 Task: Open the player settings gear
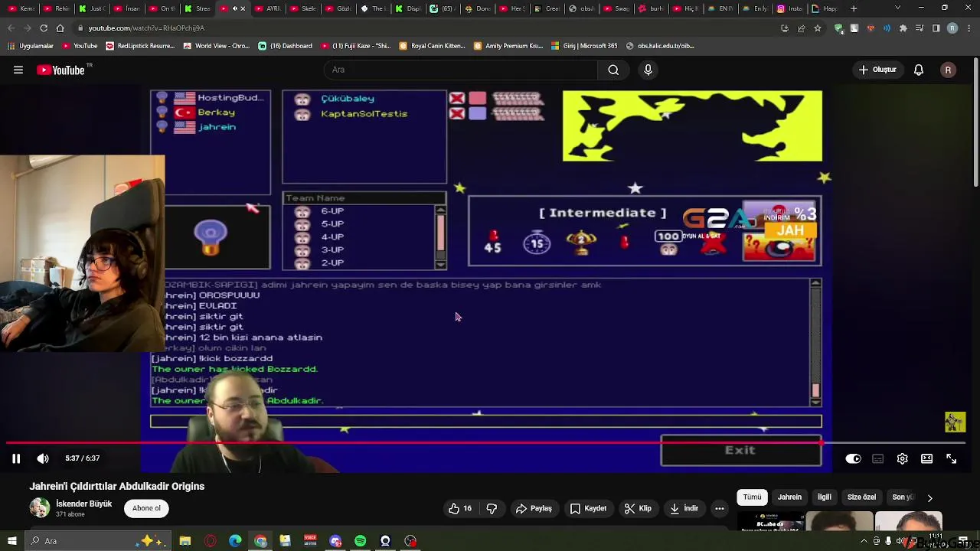[x=903, y=459]
